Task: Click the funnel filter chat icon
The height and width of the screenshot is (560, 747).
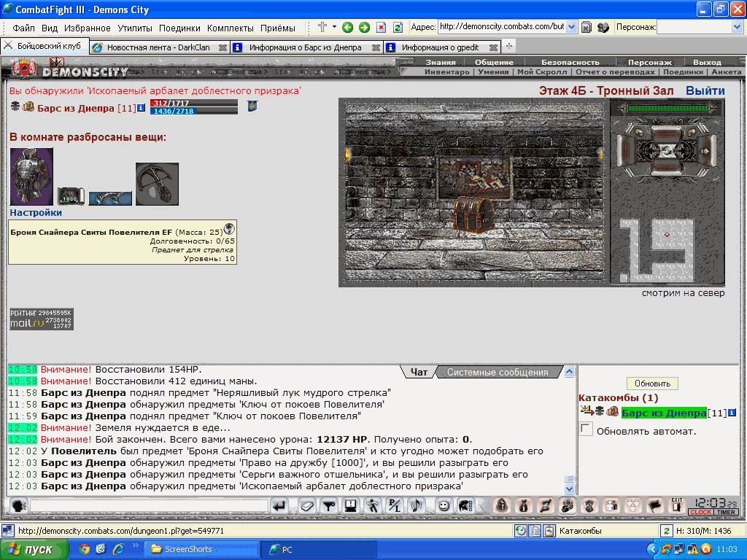Action: [329, 506]
